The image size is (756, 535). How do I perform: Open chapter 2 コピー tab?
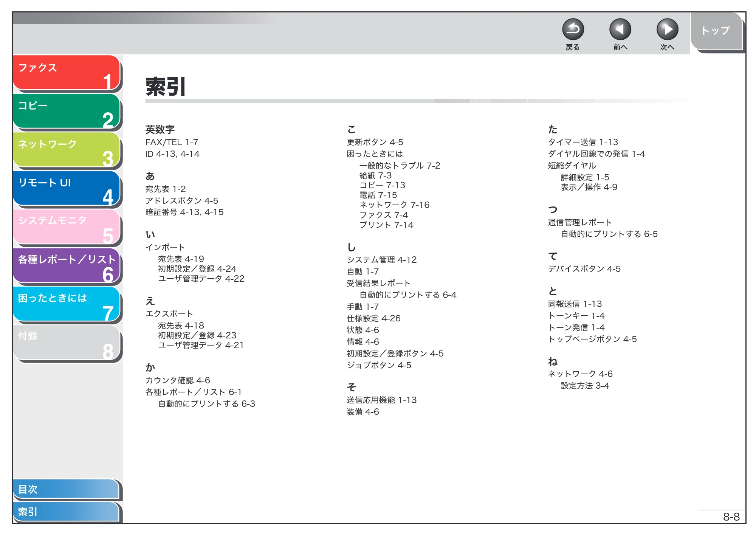pyautogui.click(x=67, y=111)
